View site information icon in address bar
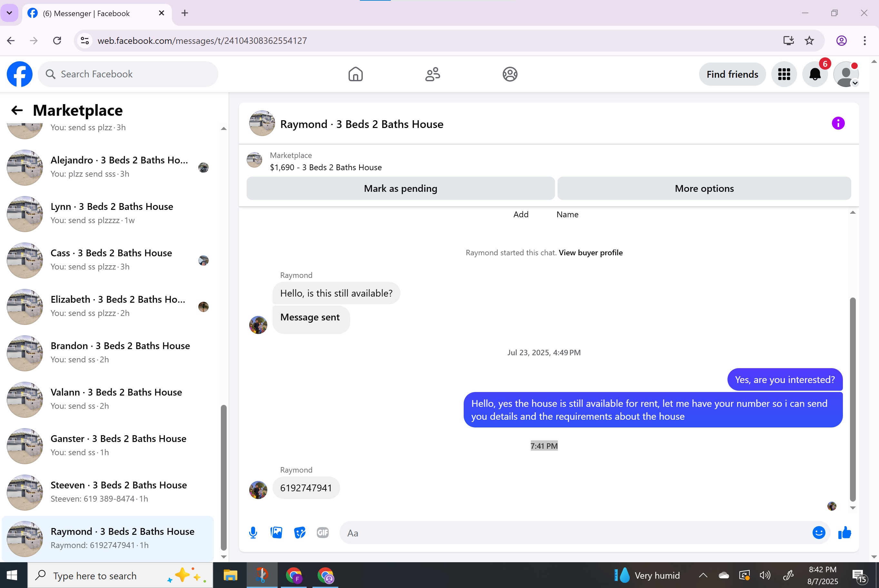879x588 pixels. click(85, 41)
